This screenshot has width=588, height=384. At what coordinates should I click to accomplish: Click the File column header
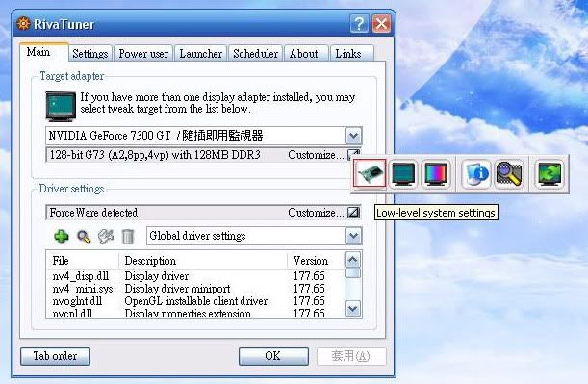pyautogui.click(x=82, y=261)
